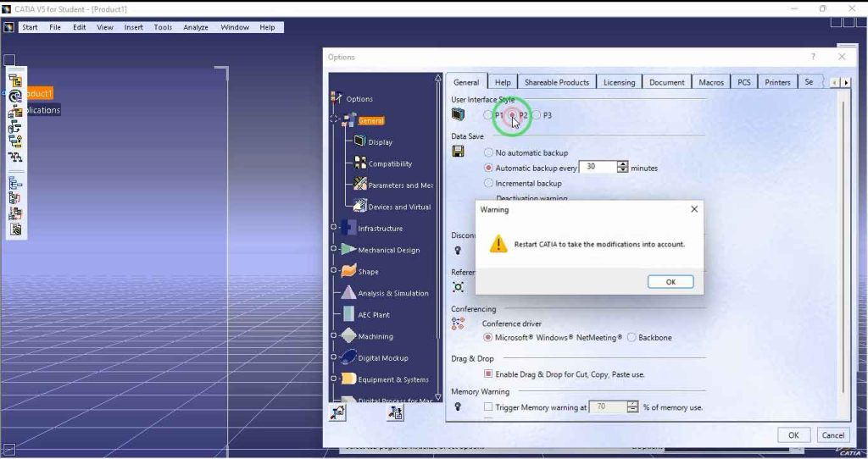Expand the Infrastructure tree node
This screenshot has height=459, width=868.
pos(334,228)
